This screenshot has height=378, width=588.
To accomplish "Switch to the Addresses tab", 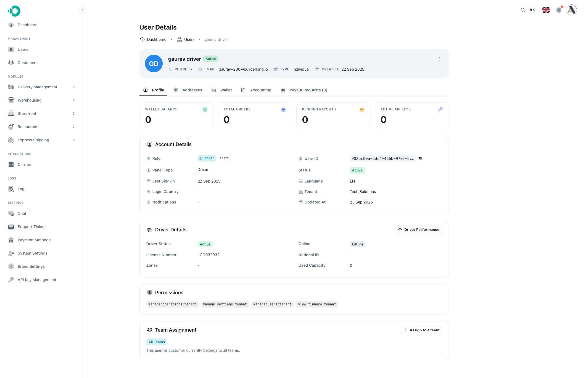I will coord(188,90).
